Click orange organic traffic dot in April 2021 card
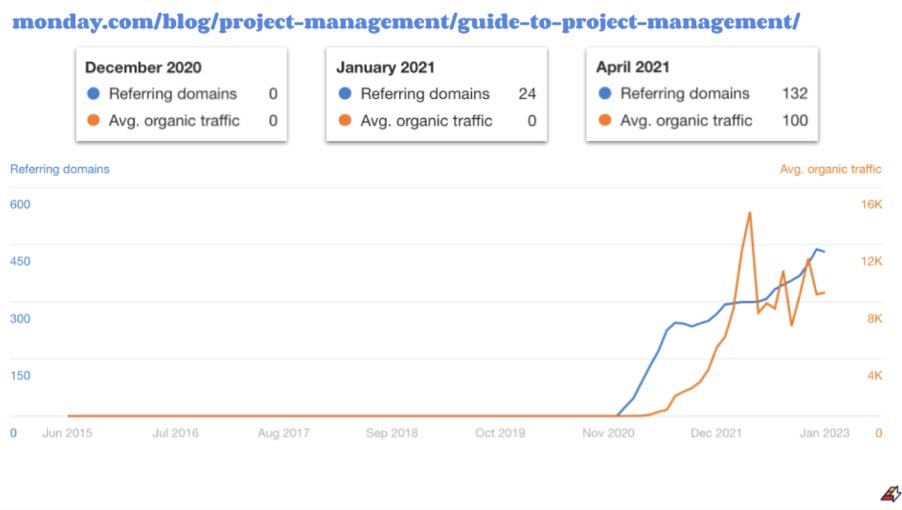902x510 pixels. tap(605, 120)
